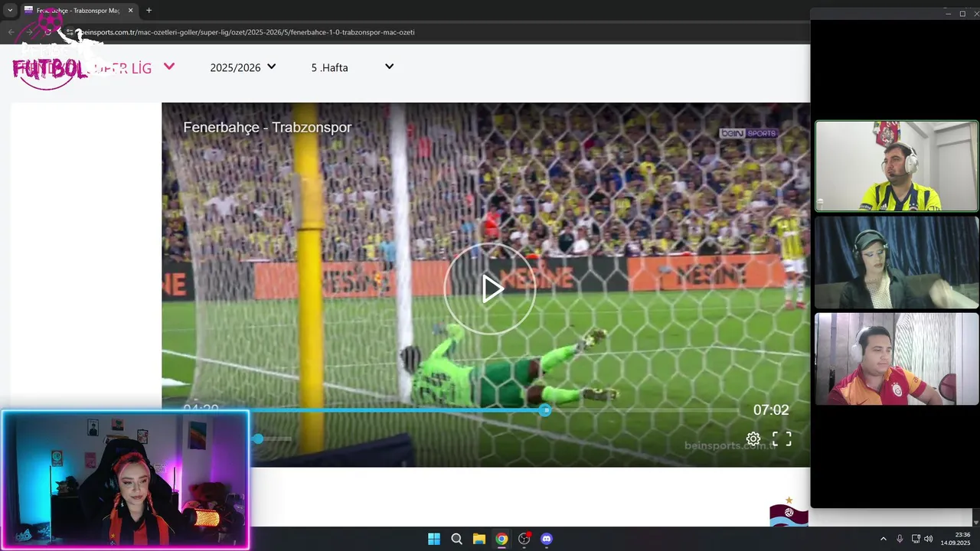Click the Trabzonspor club logo

click(x=789, y=512)
